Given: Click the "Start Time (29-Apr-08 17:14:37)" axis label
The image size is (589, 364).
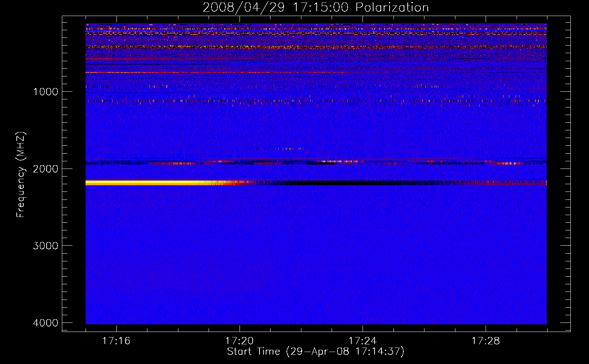Looking at the screenshot, I should pos(316,352).
